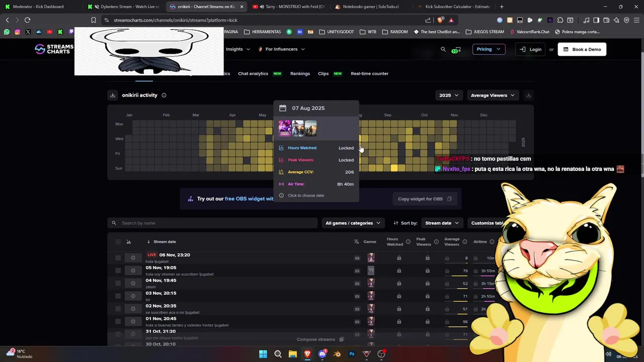Click Book a Demo button

pyautogui.click(x=582, y=49)
